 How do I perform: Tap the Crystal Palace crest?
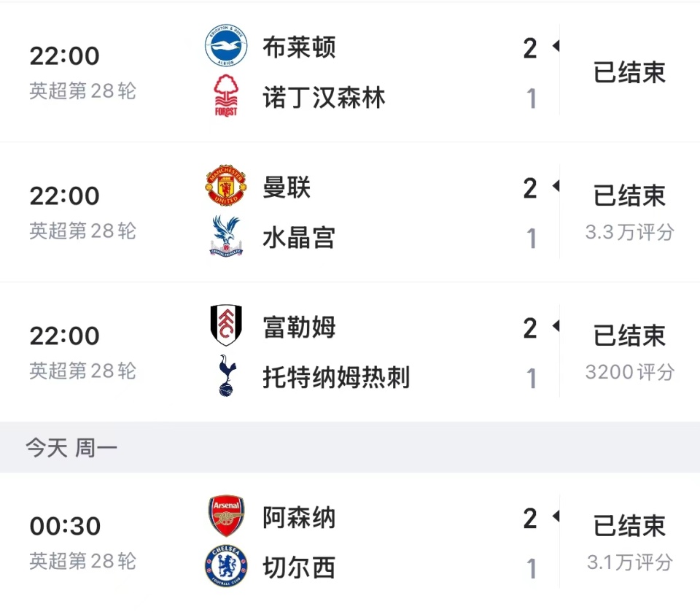(226, 236)
